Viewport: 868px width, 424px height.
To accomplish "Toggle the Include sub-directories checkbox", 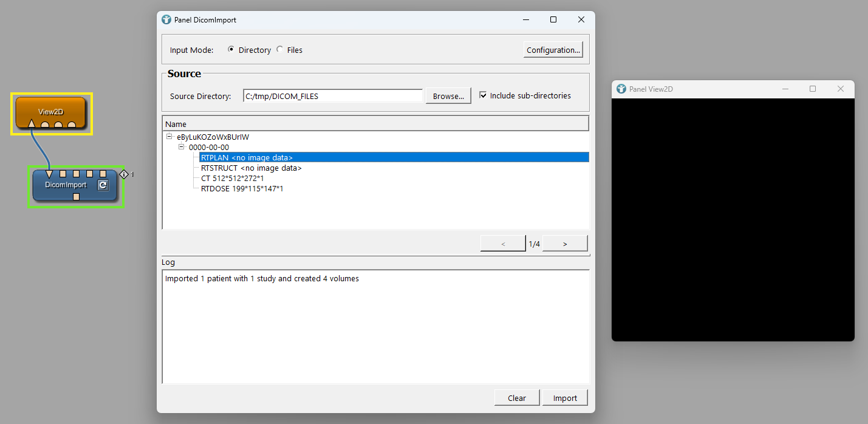I will pos(483,95).
